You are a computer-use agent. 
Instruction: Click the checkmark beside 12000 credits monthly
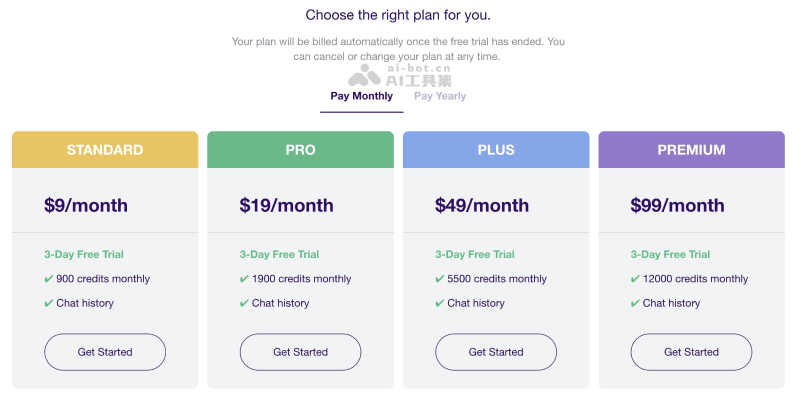[635, 279]
